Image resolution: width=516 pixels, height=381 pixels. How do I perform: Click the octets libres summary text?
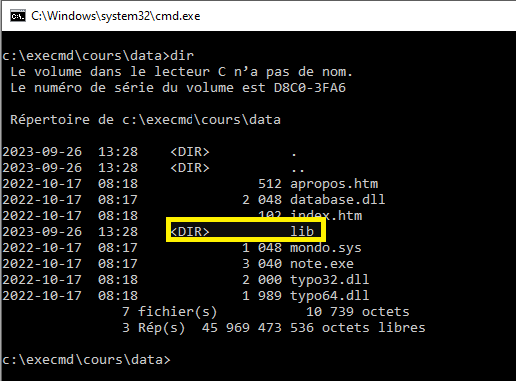(x=374, y=328)
